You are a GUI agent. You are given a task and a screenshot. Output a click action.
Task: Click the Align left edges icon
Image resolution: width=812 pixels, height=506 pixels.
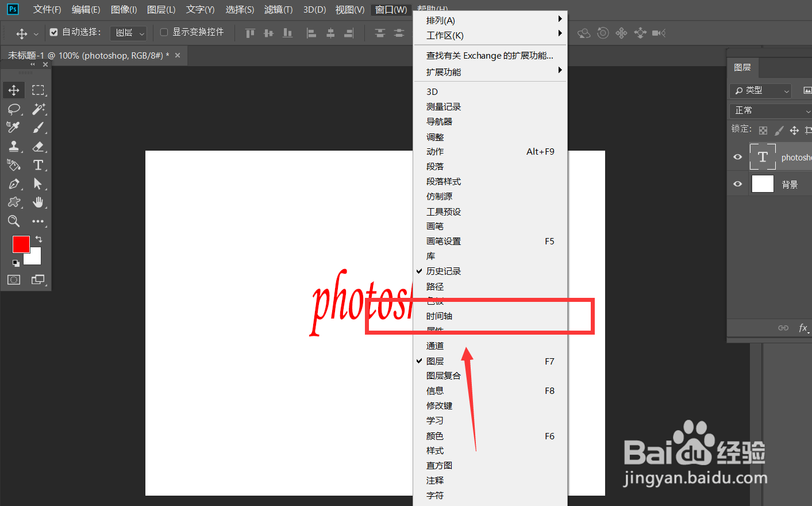coord(311,33)
